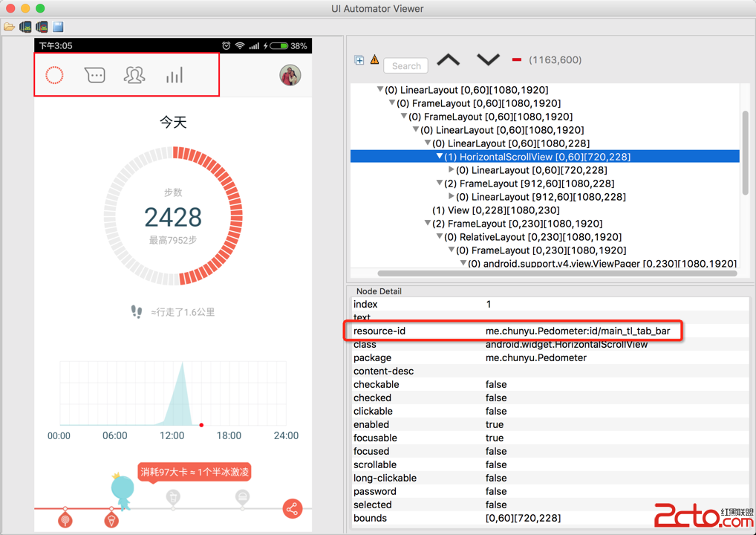
Task: Click the index property row
Action: [550, 304]
